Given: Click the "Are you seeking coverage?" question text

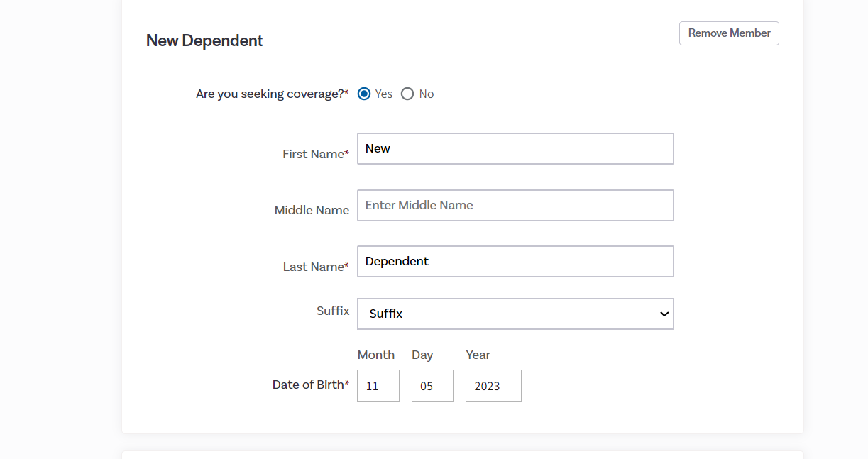Looking at the screenshot, I should 270,94.
